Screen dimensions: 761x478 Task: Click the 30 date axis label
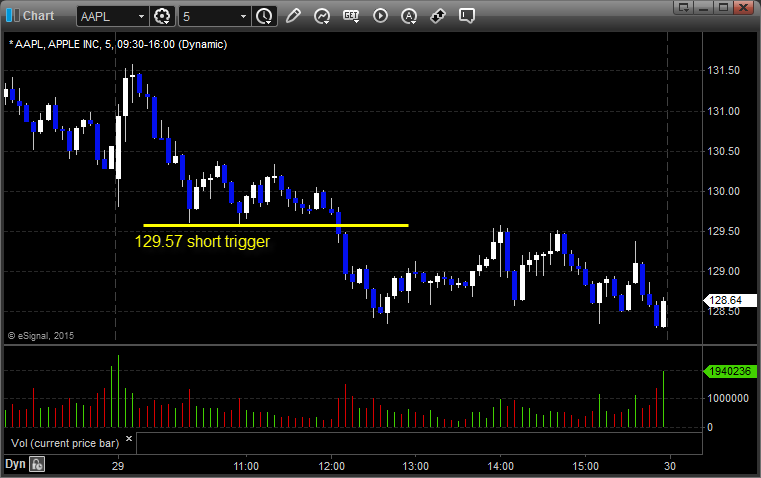point(670,466)
